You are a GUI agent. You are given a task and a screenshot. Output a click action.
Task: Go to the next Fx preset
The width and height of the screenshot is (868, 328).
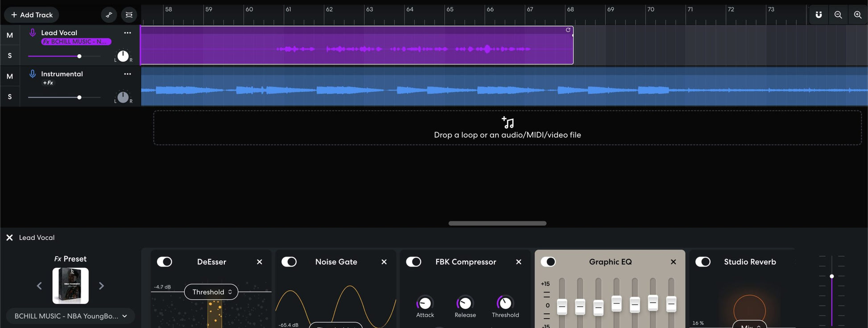click(101, 286)
